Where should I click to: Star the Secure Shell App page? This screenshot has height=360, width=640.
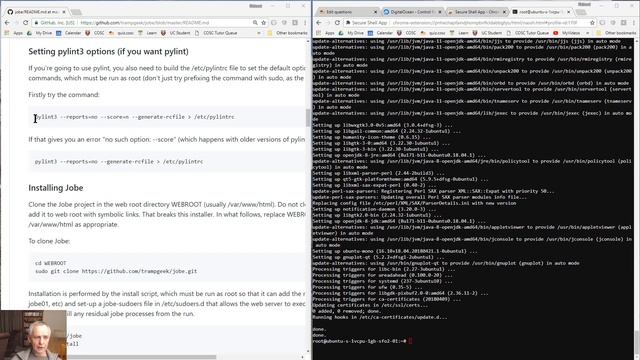click(x=592, y=23)
